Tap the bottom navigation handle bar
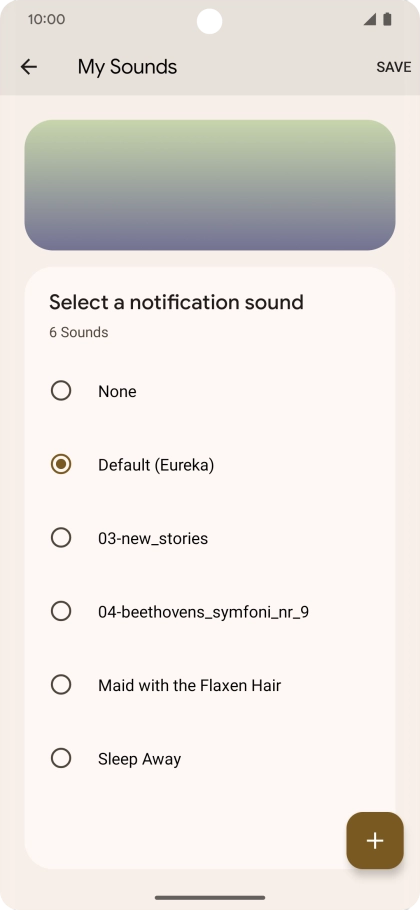This screenshot has width=420, height=910. pos(210,897)
